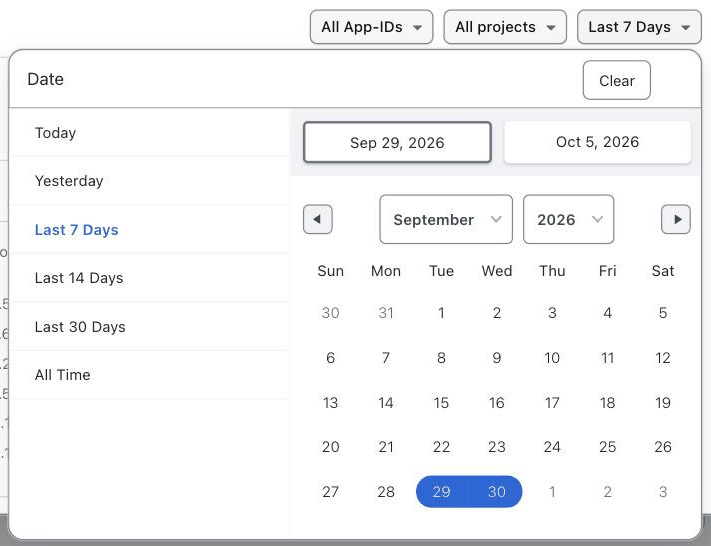Pick September 25 in the calendar
711x546 pixels.
point(608,447)
